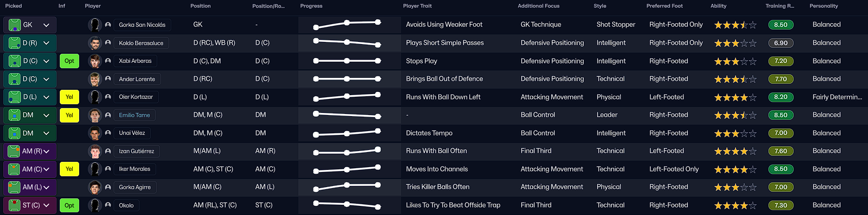Expand the GK picked position dropdown

[x=46, y=25]
